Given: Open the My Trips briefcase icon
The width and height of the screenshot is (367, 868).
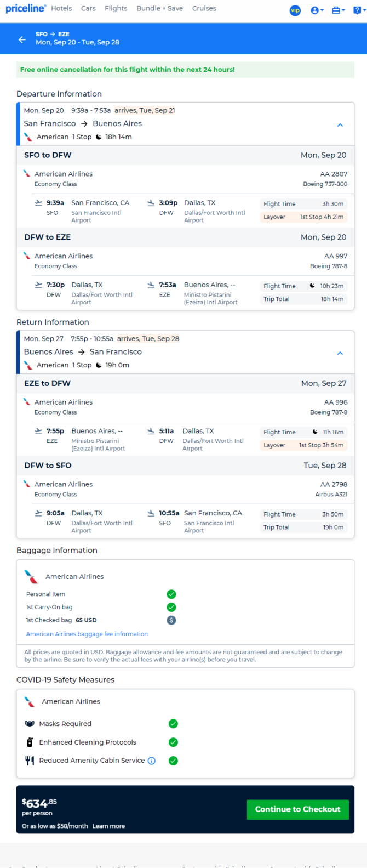Looking at the screenshot, I should point(339,10).
